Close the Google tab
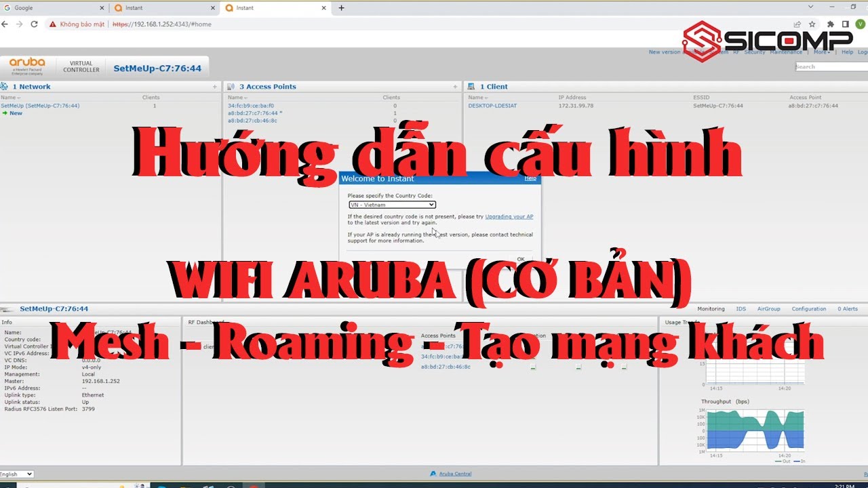868x488 pixels. [x=102, y=8]
